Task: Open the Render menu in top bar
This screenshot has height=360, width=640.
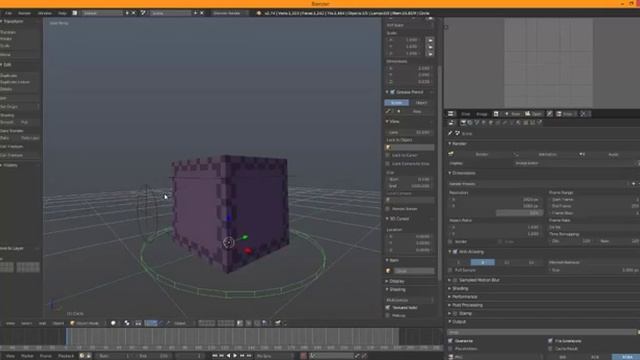Action: [24, 13]
